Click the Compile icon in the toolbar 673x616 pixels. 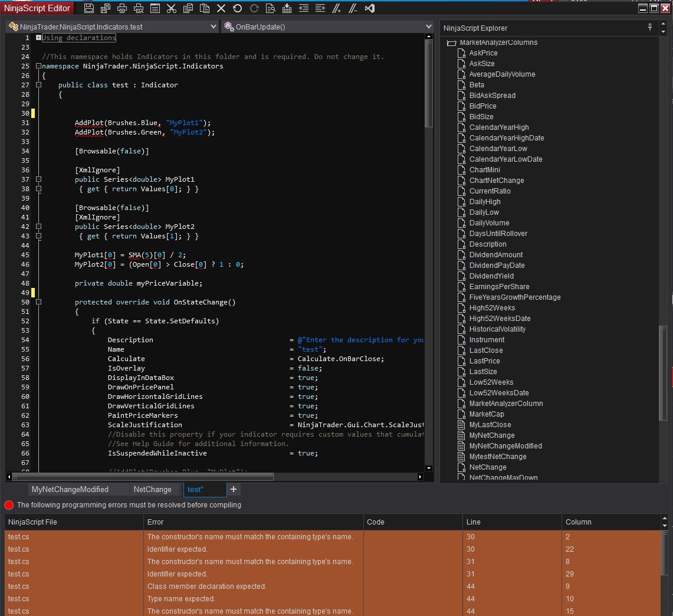[287, 8]
